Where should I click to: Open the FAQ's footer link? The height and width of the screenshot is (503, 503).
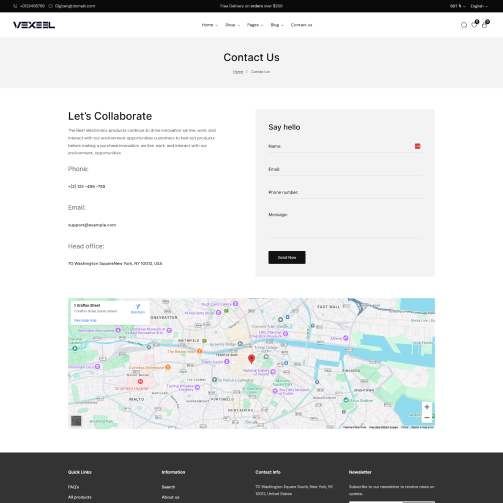(73, 487)
